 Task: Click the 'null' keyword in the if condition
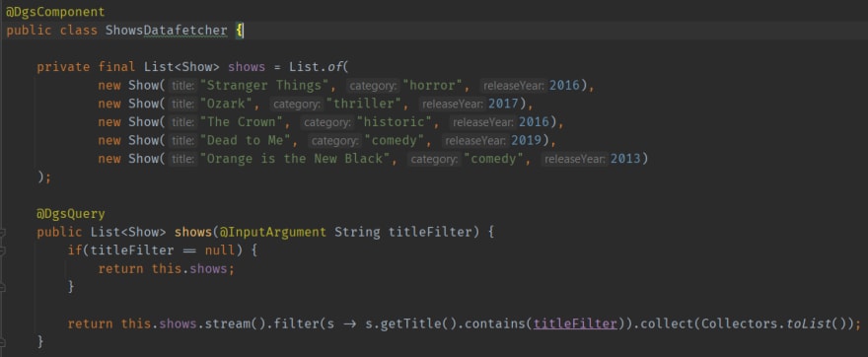220,250
